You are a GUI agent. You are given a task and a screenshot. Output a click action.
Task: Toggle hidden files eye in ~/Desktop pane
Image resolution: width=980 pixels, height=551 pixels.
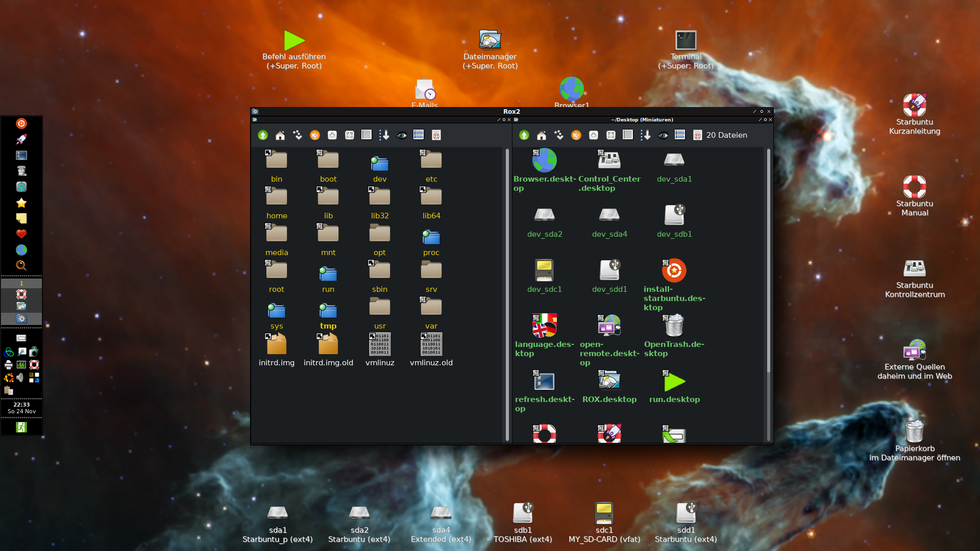tap(663, 135)
